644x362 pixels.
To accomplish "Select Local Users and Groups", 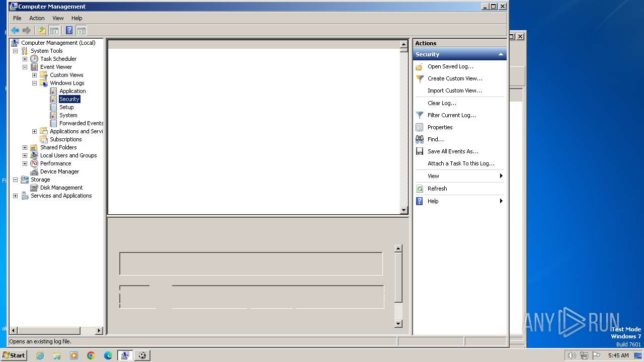I will [68, 155].
